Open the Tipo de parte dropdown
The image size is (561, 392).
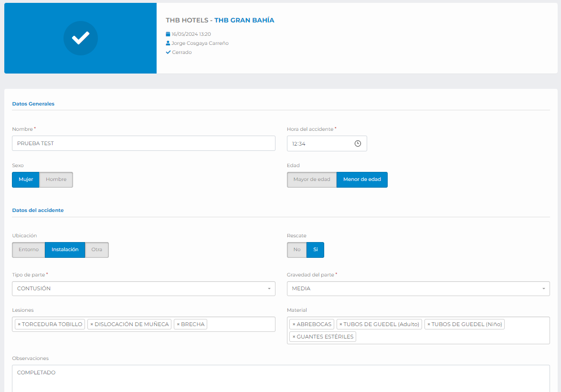point(143,289)
